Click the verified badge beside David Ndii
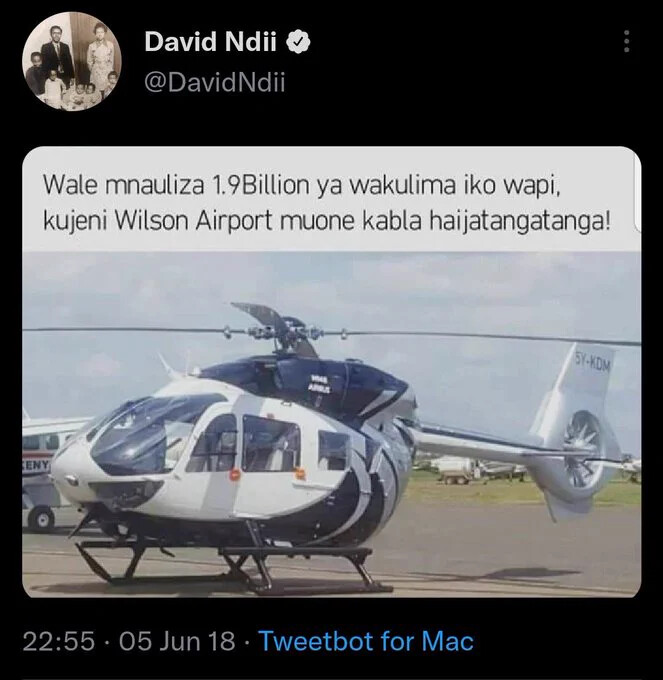The width and height of the screenshot is (663, 680). coord(298,42)
